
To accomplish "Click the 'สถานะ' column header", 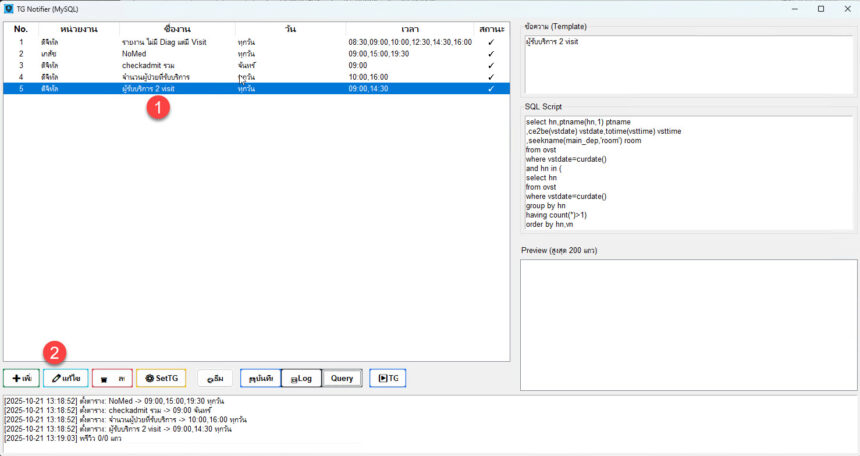I will (492, 29).
